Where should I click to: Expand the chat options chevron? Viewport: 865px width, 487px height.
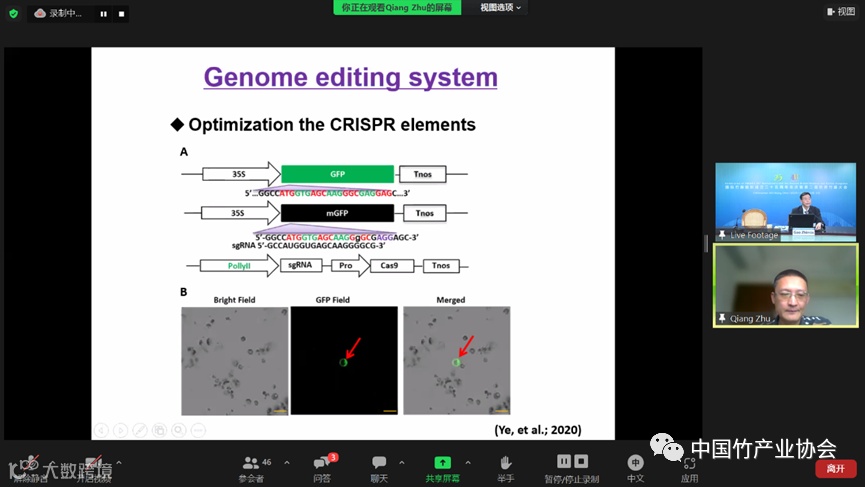pos(402,463)
